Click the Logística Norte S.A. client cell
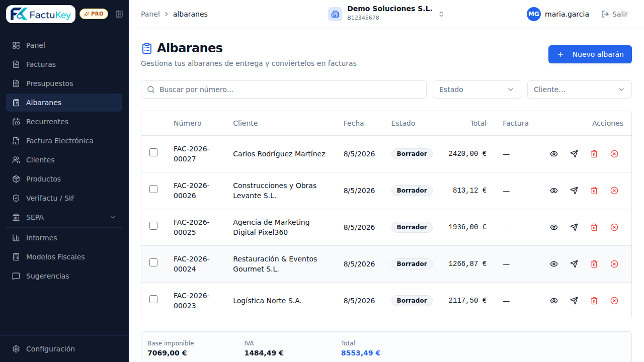The image size is (644, 362). click(x=267, y=301)
